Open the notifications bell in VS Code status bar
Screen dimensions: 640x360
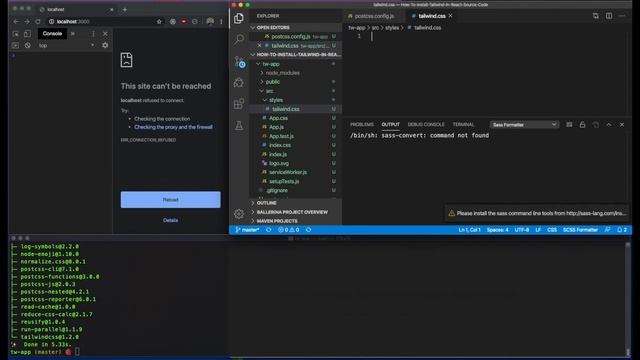[622, 230]
